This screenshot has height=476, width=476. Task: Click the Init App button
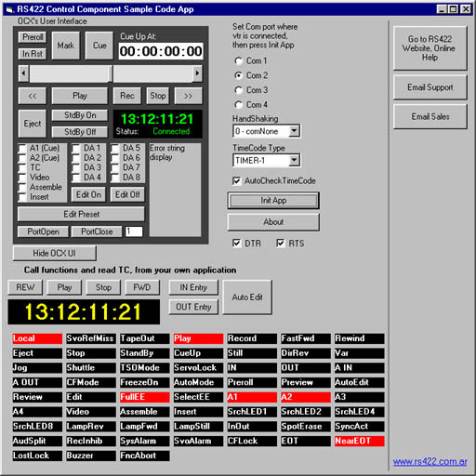273,201
